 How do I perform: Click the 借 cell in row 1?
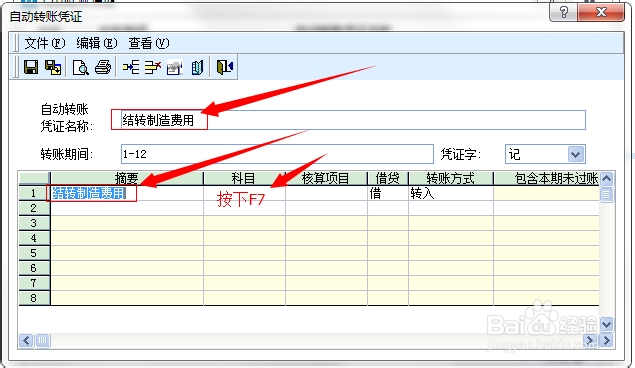(388, 193)
